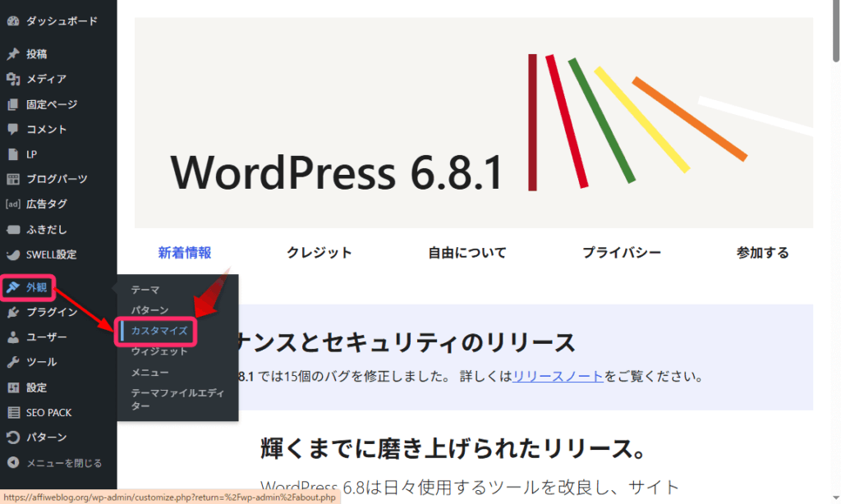The image size is (841, 504).
Task: Click the circular arrow icon beside パターン
Action: coord(13,438)
